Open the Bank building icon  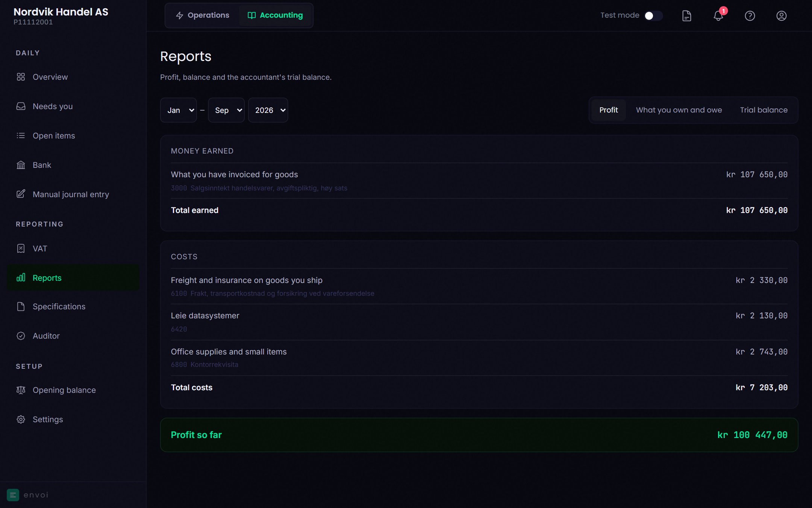(x=21, y=165)
